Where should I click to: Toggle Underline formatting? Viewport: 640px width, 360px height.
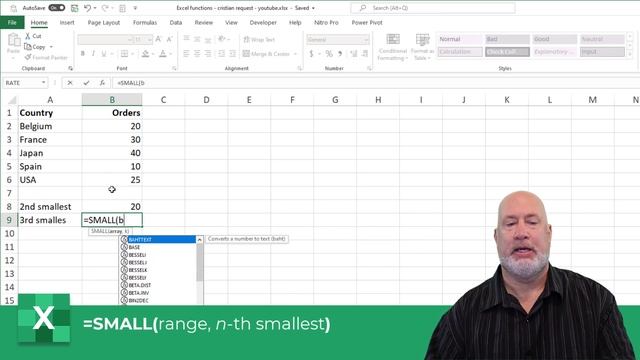click(x=104, y=53)
